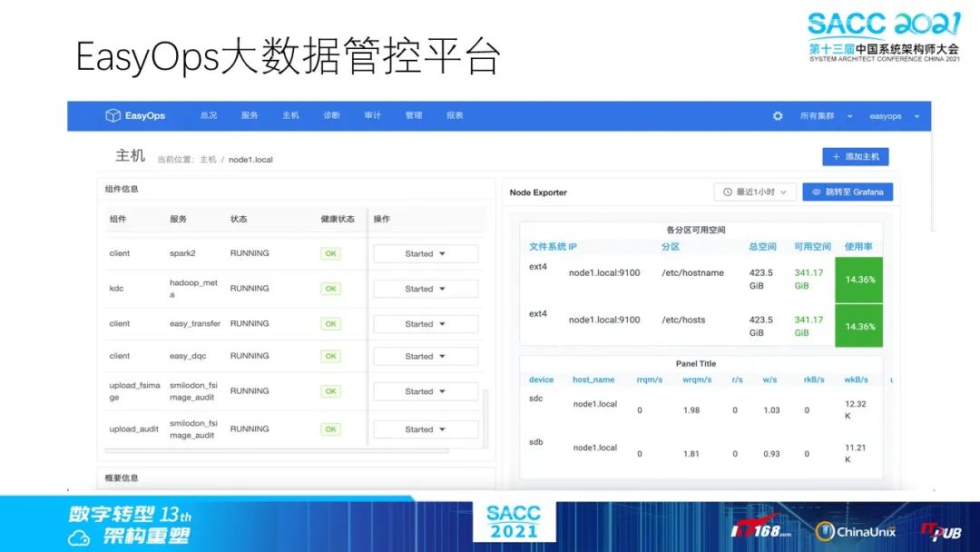Open Started dropdown for easy_transfer row
This screenshot has width=980, height=552.
(426, 324)
